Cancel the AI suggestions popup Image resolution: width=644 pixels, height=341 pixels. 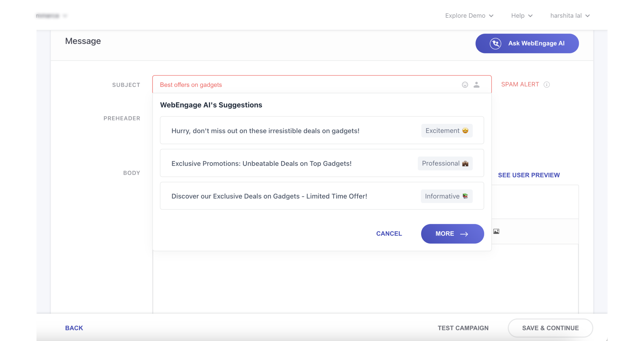pyautogui.click(x=389, y=234)
